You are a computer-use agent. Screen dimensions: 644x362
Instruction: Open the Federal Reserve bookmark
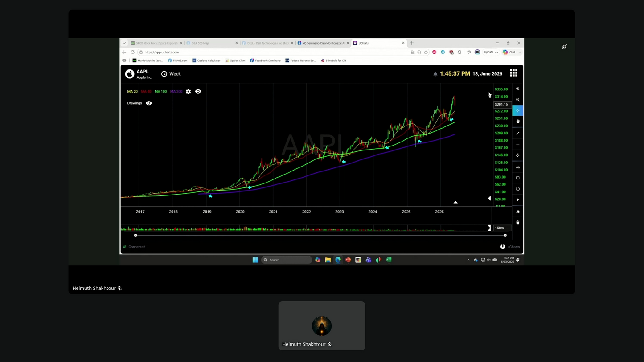tap(301, 61)
